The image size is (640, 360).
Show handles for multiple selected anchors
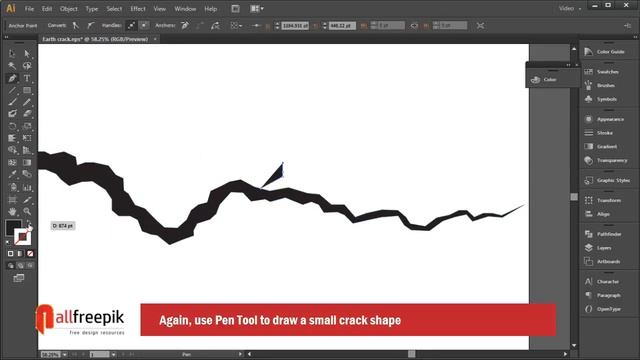point(131,26)
